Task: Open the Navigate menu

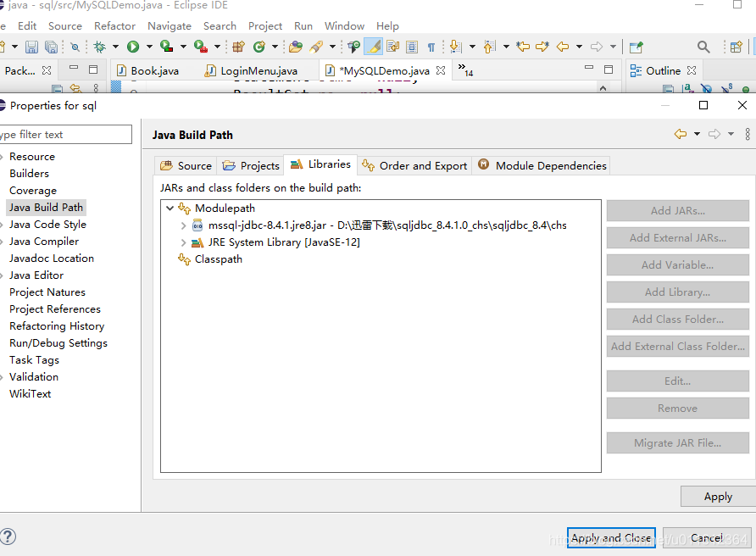Action: pos(170,26)
